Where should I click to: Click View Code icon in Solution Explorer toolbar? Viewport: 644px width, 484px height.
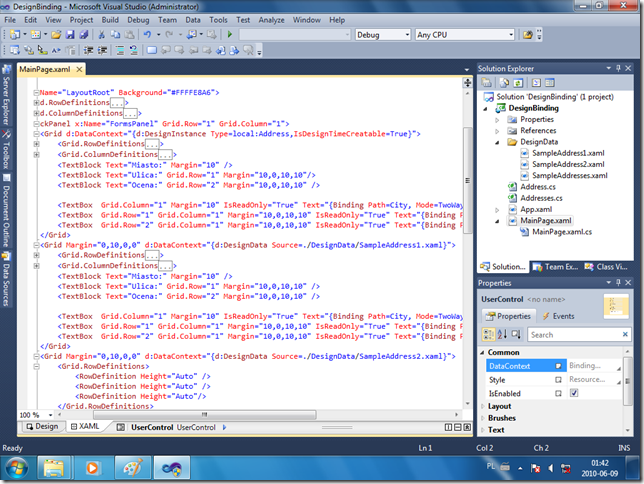point(536,83)
